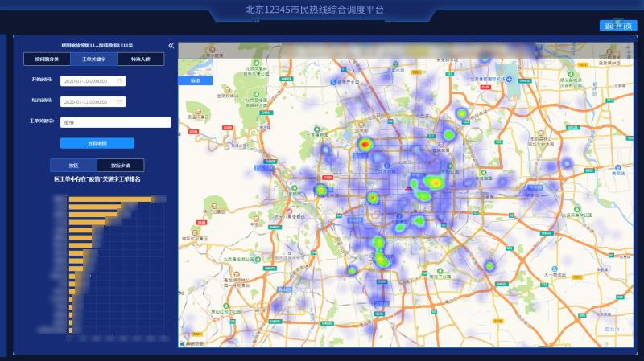Image resolution: width=644 pixels, height=361 pixels.
Task: Collapse the left panel with double chevron
Action: (171, 46)
